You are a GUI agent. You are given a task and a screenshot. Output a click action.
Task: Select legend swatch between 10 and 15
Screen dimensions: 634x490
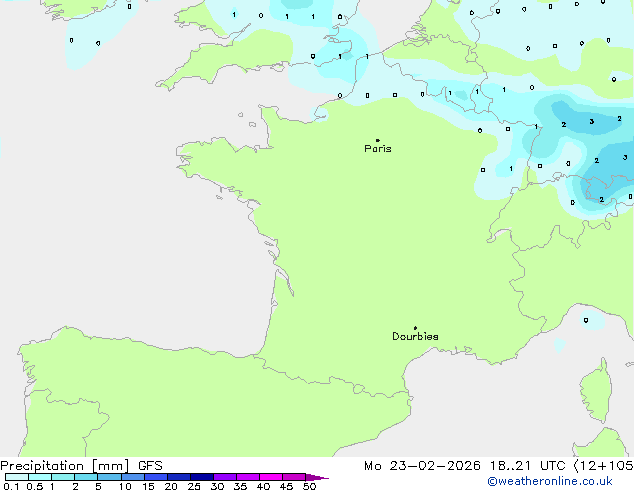(132, 477)
